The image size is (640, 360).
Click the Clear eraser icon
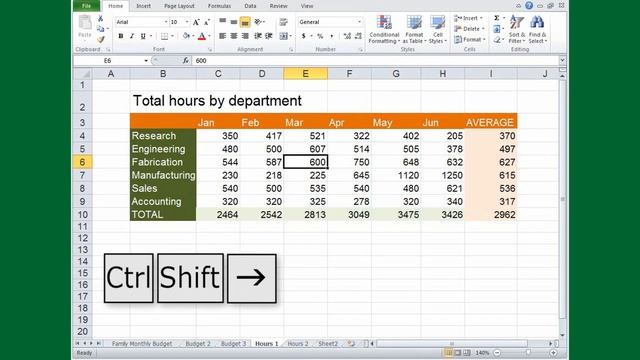coord(497,40)
